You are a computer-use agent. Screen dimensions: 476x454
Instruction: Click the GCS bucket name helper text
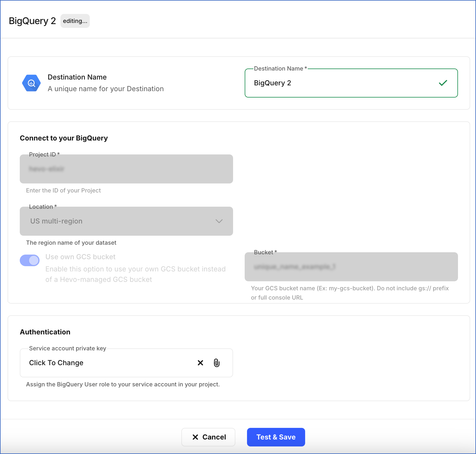point(350,293)
